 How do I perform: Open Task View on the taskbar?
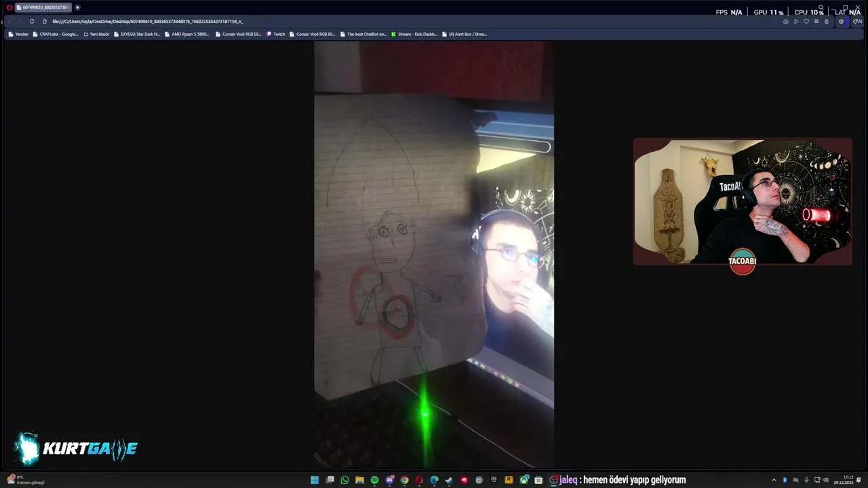330,480
